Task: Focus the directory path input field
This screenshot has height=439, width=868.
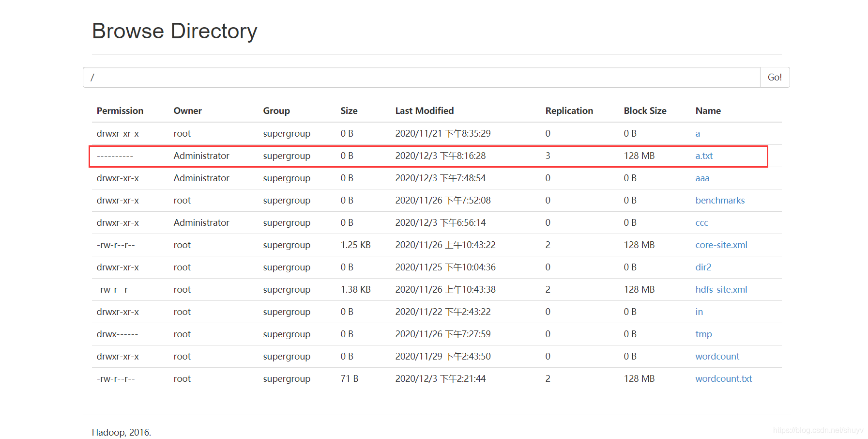Action: pos(422,78)
